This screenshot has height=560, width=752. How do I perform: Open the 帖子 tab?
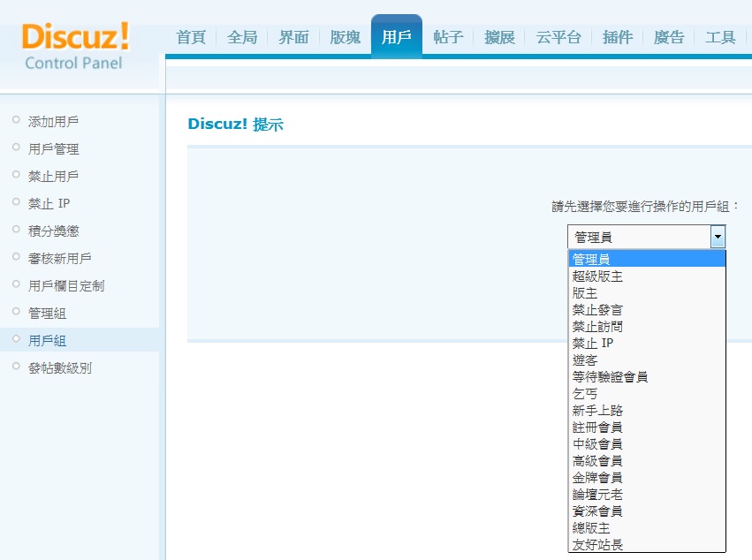pos(448,37)
